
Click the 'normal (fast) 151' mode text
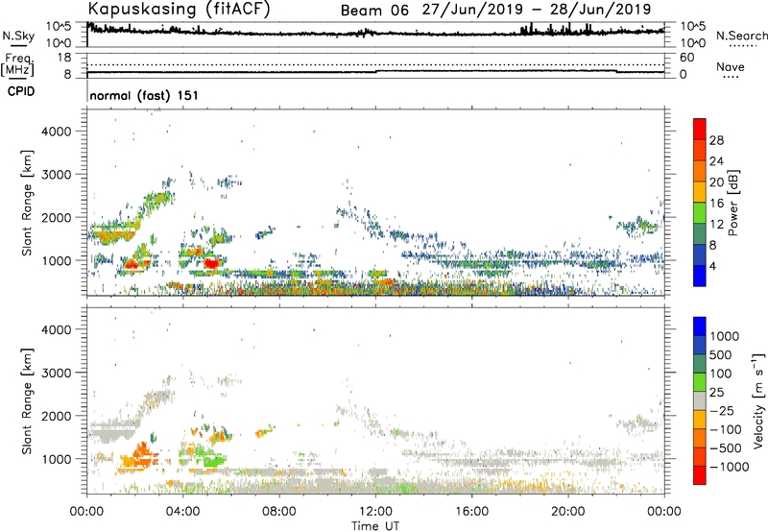[x=144, y=95]
